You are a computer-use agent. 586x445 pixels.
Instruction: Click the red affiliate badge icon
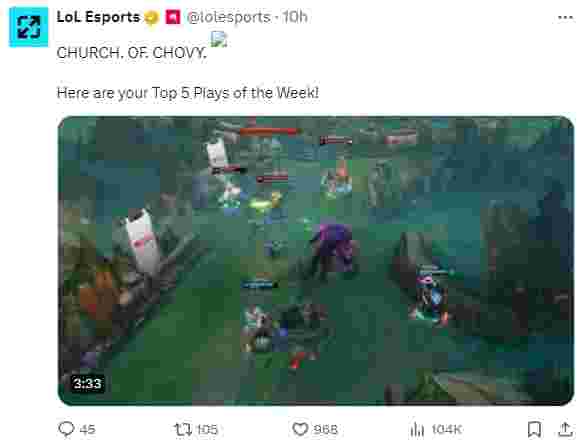pyautogui.click(x=173, y=17)
